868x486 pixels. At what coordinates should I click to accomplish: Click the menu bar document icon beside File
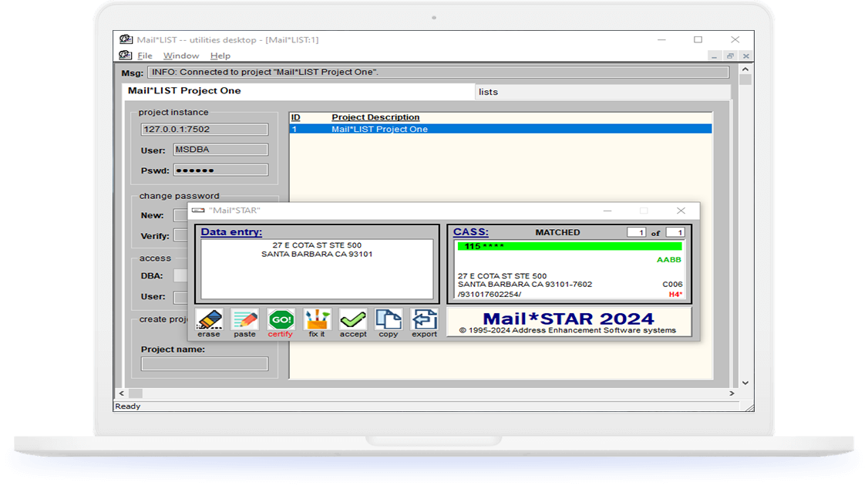click(x=125, y=56)
